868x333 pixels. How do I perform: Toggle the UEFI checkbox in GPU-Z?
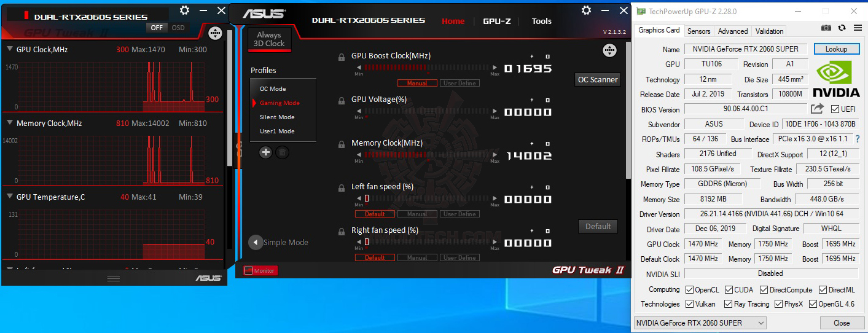click(835, 109)
